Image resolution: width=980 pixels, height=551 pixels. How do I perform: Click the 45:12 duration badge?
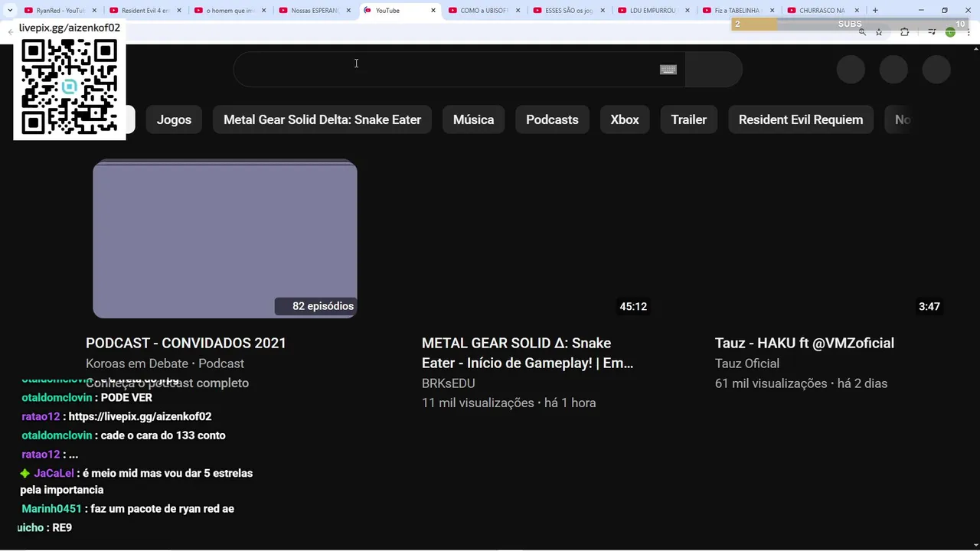[633, 306]
